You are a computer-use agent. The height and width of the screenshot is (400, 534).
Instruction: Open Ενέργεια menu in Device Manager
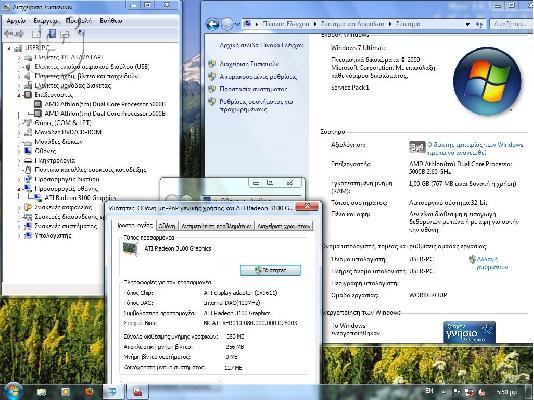click(46, 21)
